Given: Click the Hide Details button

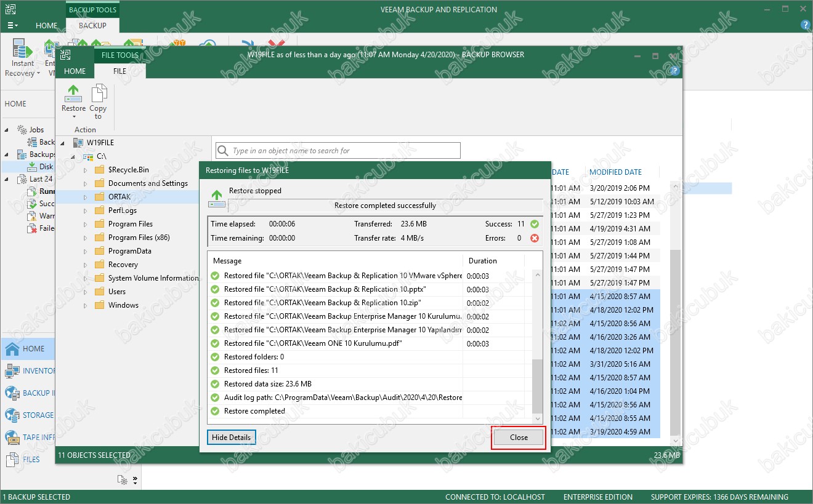Looking at the screenshot, I should tap(231, 438).
